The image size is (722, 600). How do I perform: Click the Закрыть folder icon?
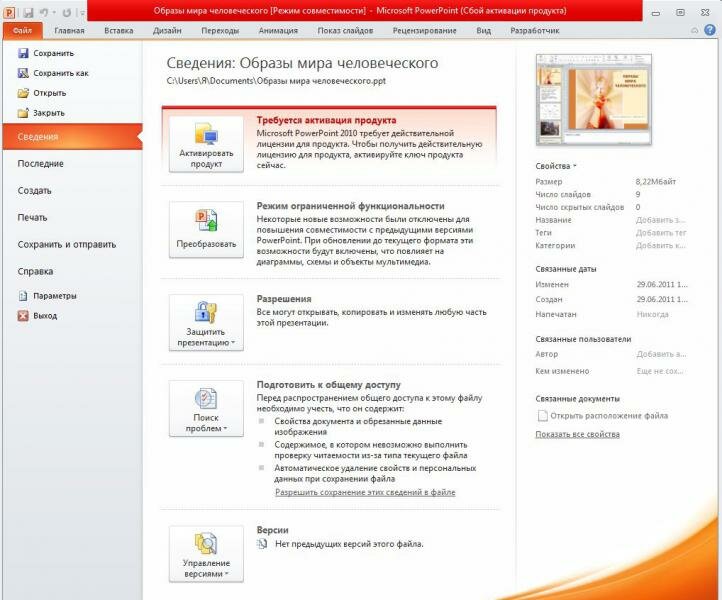pyautogui.click(x=23, y=112)
